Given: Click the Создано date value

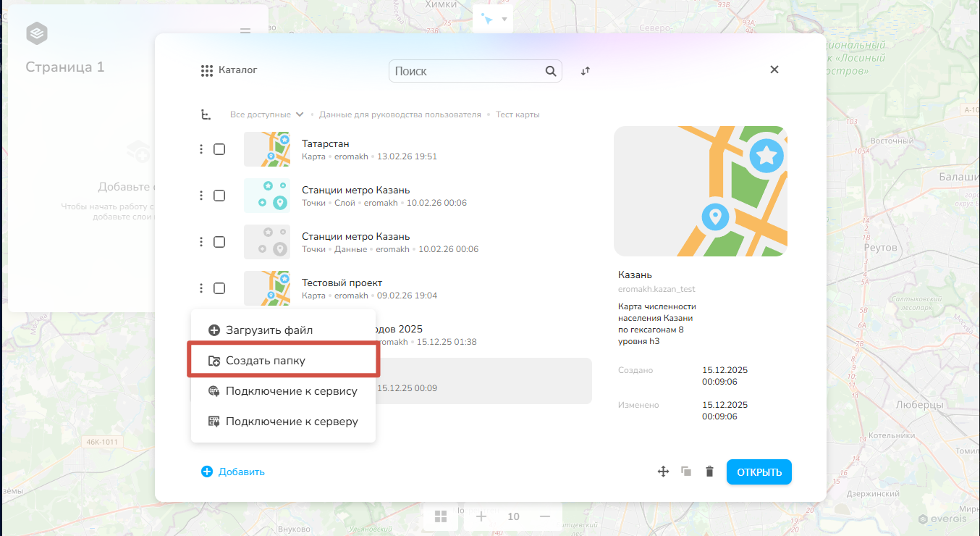Looking at the screenshot, I should [725, 376].
